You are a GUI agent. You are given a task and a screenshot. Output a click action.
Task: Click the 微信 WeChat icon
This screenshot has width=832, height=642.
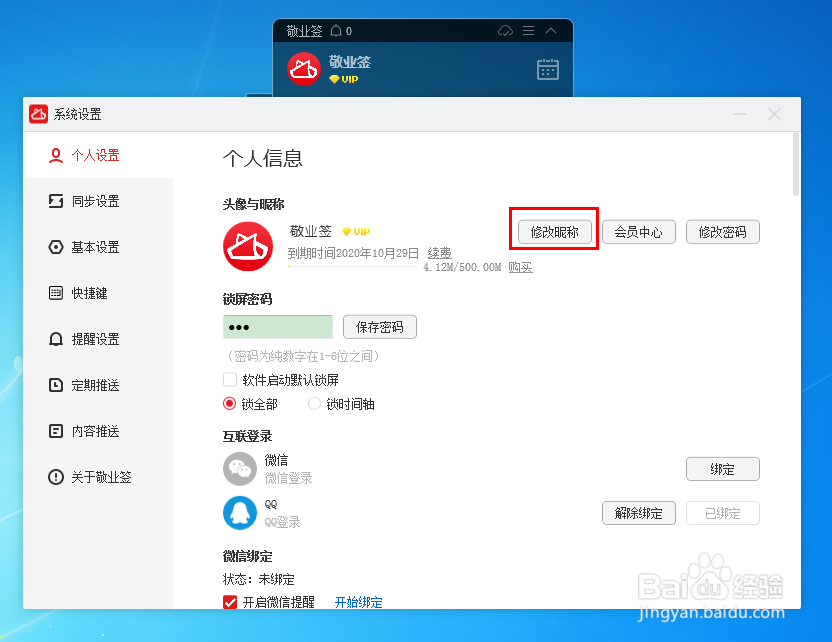click(x=240, y=469)
